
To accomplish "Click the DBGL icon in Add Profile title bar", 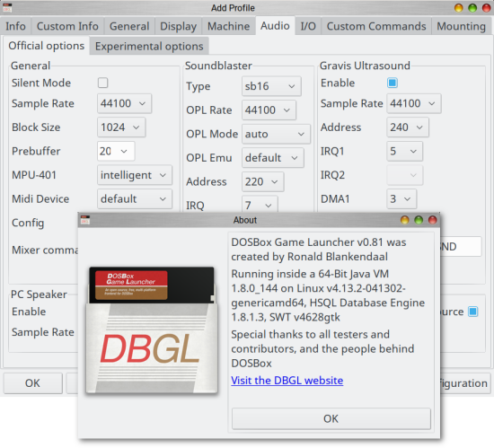I will pyautogui.click(x=7, y=8).
